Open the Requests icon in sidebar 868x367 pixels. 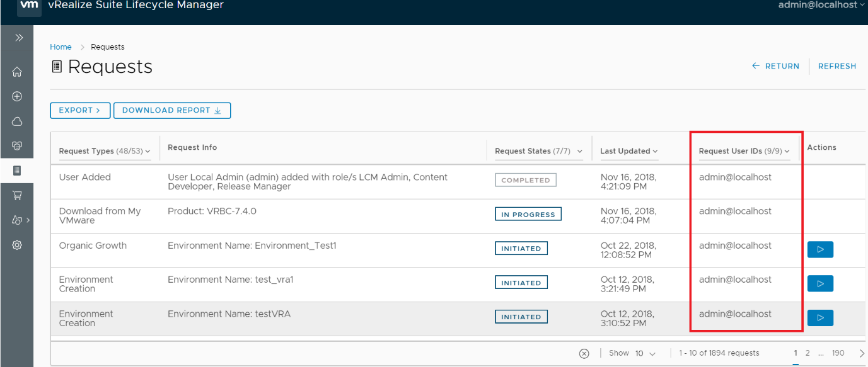17,171
